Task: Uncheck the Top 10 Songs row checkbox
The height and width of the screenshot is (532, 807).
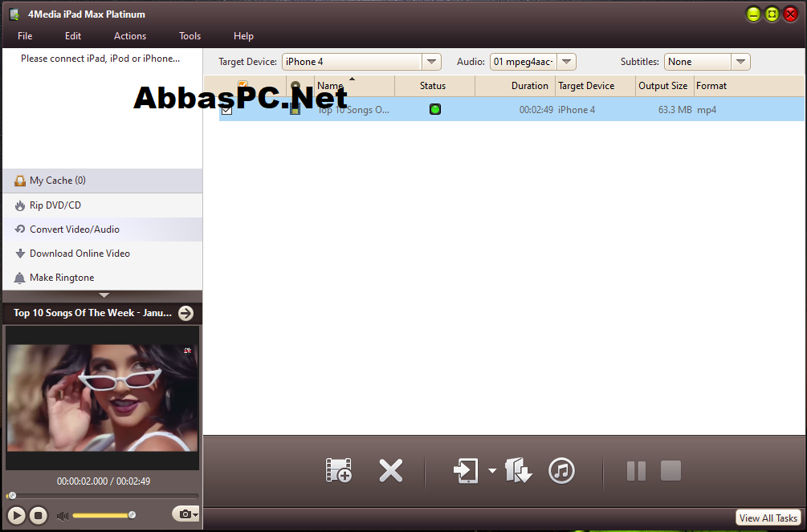Action: [x=226, y=110]
